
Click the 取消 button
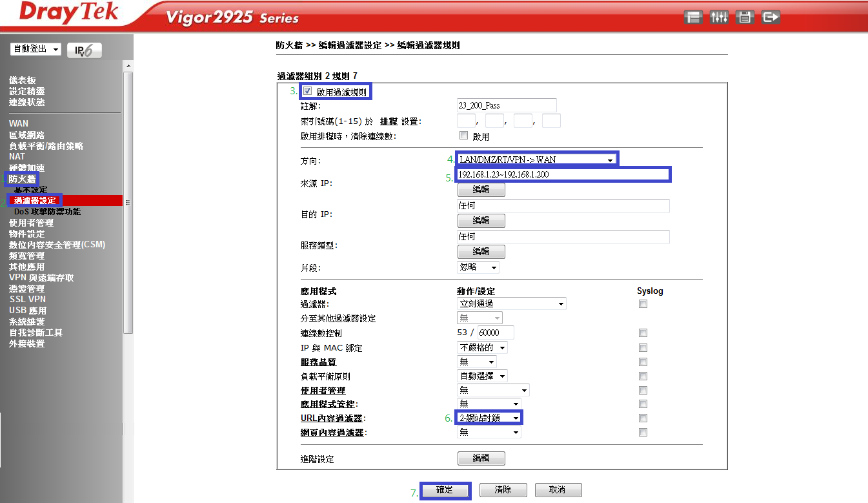558,490
